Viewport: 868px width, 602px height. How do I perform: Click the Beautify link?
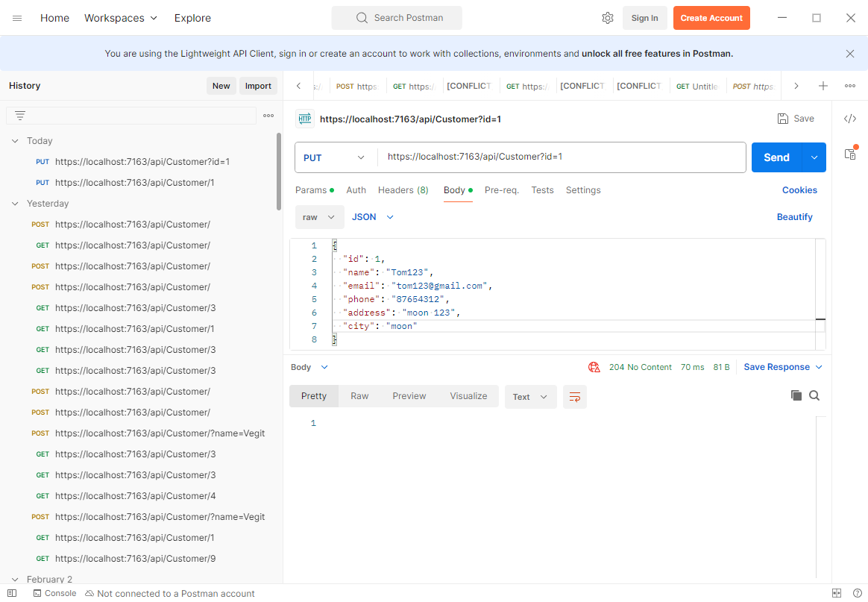tap(794, 217)
